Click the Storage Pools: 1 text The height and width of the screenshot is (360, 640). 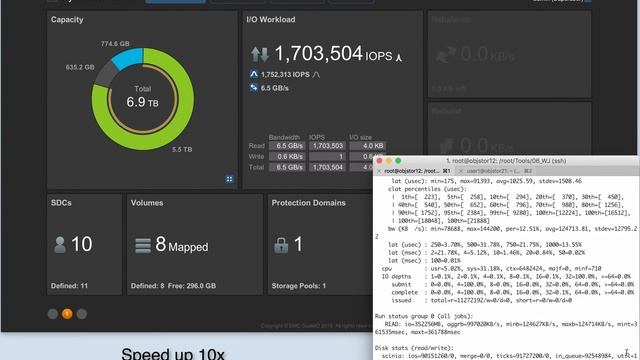(299, 286)
